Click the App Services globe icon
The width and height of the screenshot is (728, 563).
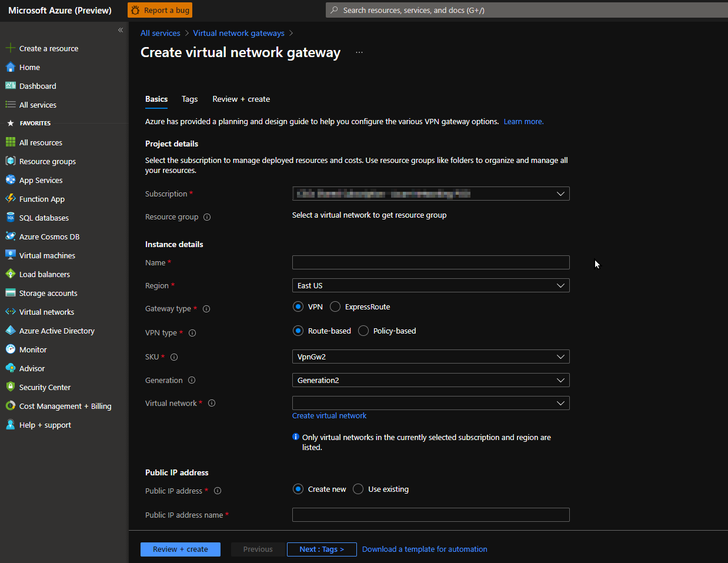click(x=10, y=180)
